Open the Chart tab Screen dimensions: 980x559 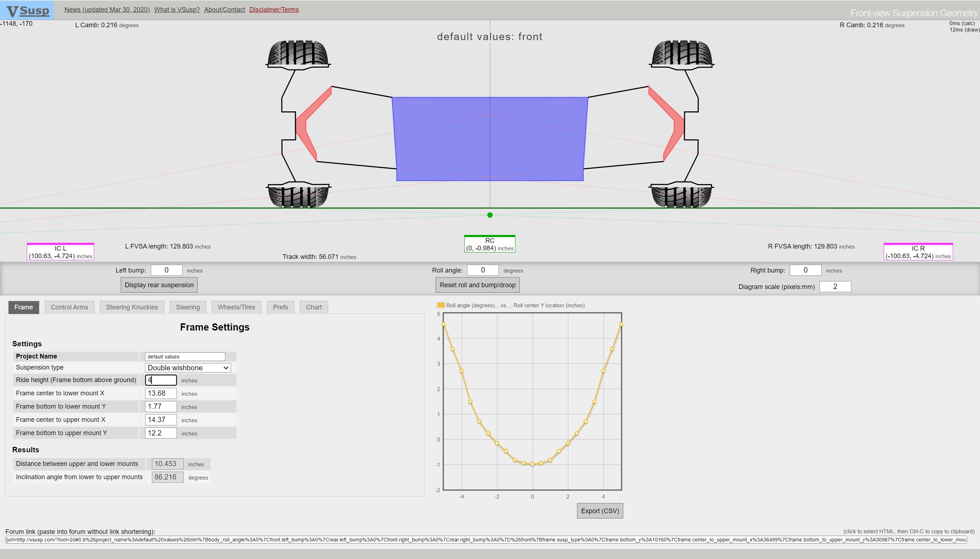click(314, 307)
